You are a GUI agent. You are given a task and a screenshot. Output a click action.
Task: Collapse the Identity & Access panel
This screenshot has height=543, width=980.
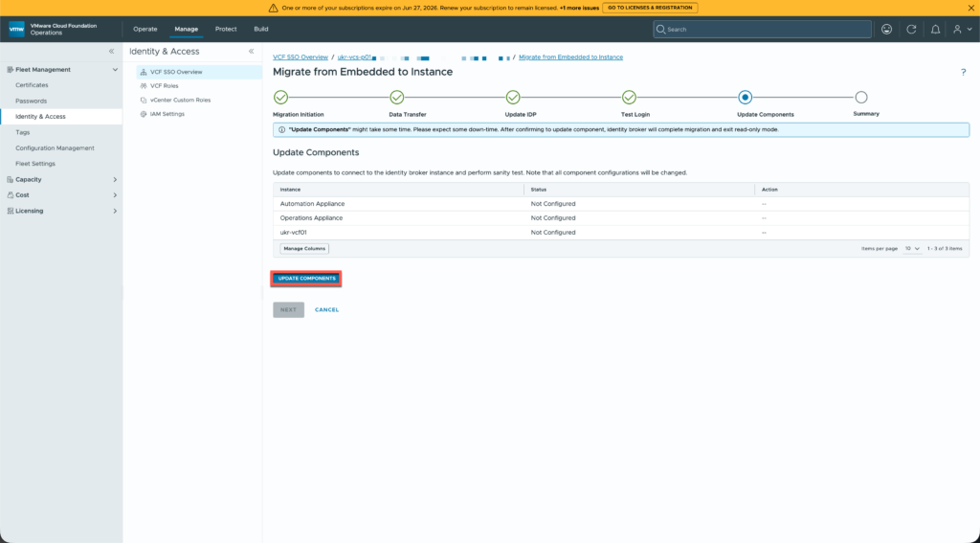coord(252,52)
